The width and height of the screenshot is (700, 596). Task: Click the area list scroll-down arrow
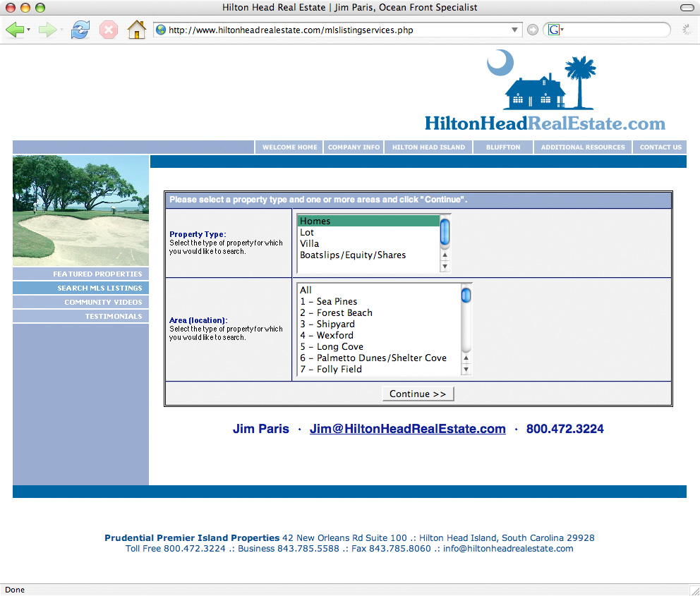click(466, 369)
